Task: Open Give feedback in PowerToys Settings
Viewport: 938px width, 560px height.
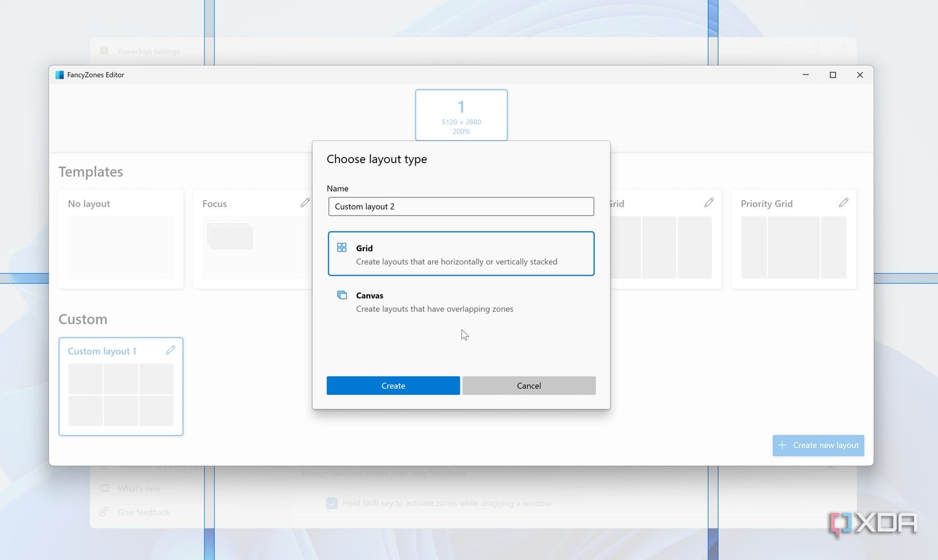Action: 144,512
